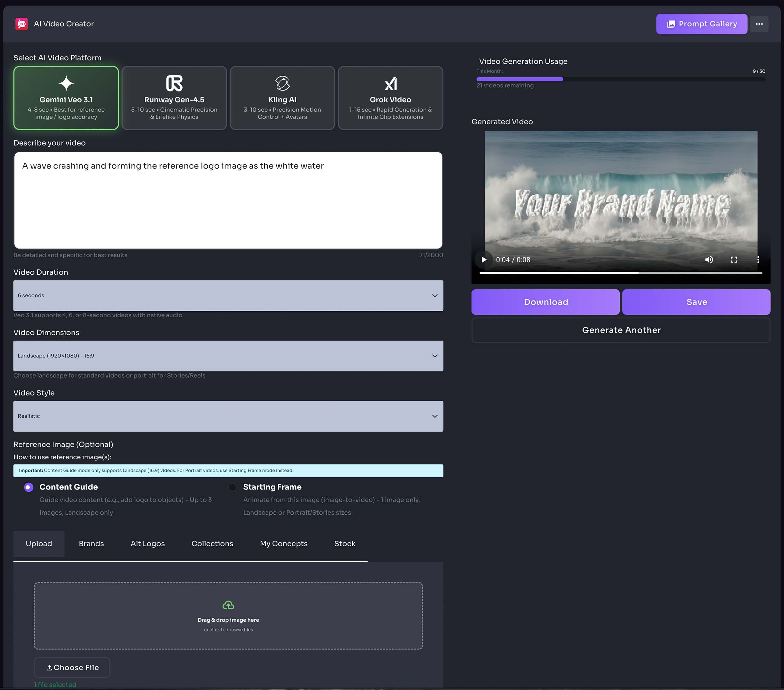Click the upload cloud icon in drop zone
The width and height of the screenshot is (784, 690).
pos(228,605)
